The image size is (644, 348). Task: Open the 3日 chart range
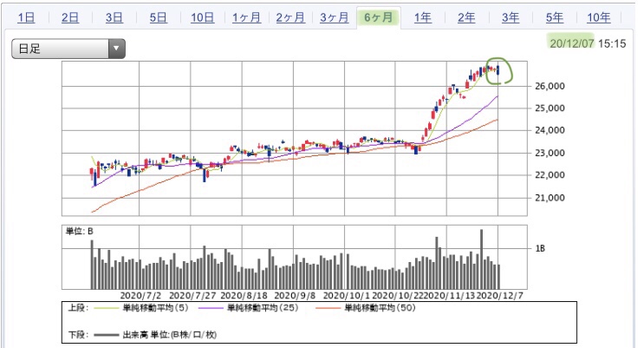(x=114, y=17)
